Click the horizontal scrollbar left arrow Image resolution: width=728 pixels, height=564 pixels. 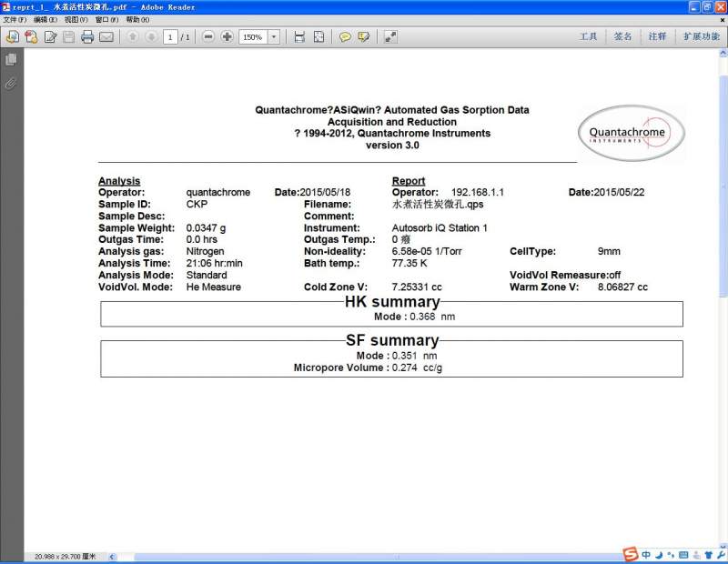(x=112, y=556)
